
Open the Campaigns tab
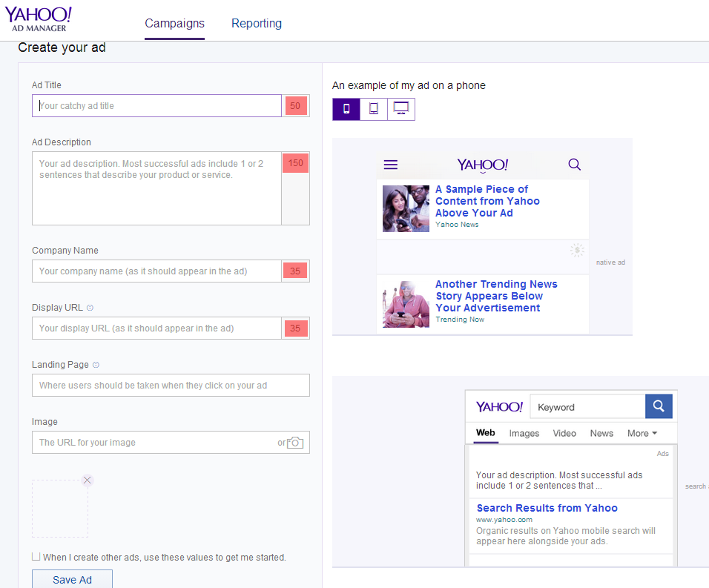click(174, 24)
